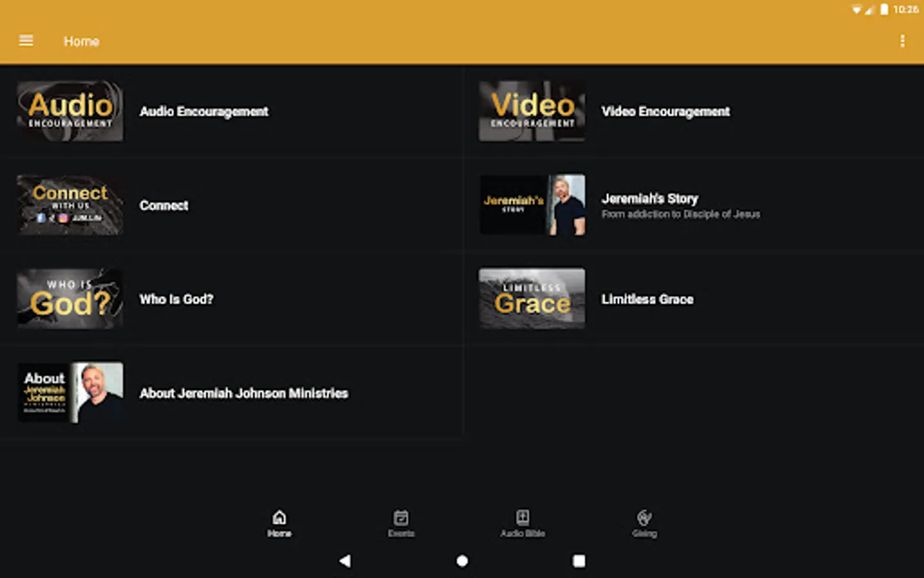Open the Who Is God? thumbnail
Screen dimensions: 924x578
click(70, 299)
